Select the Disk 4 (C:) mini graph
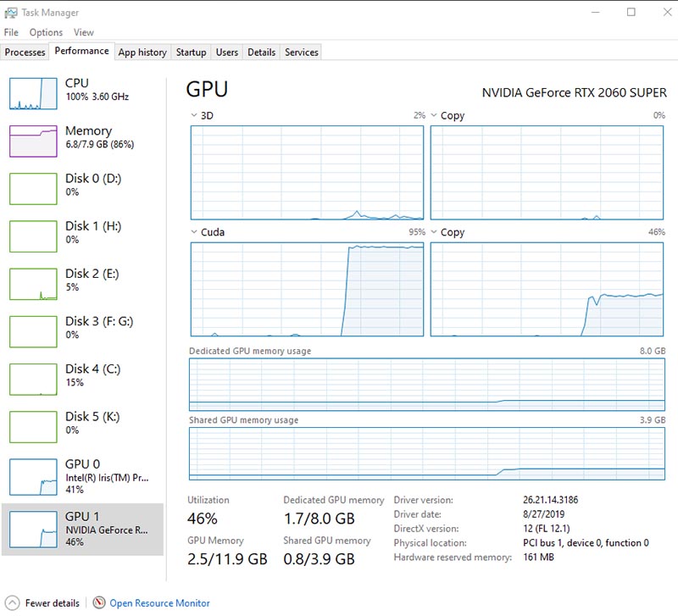Viewport: 678px width, 616px height. (33, 379)
